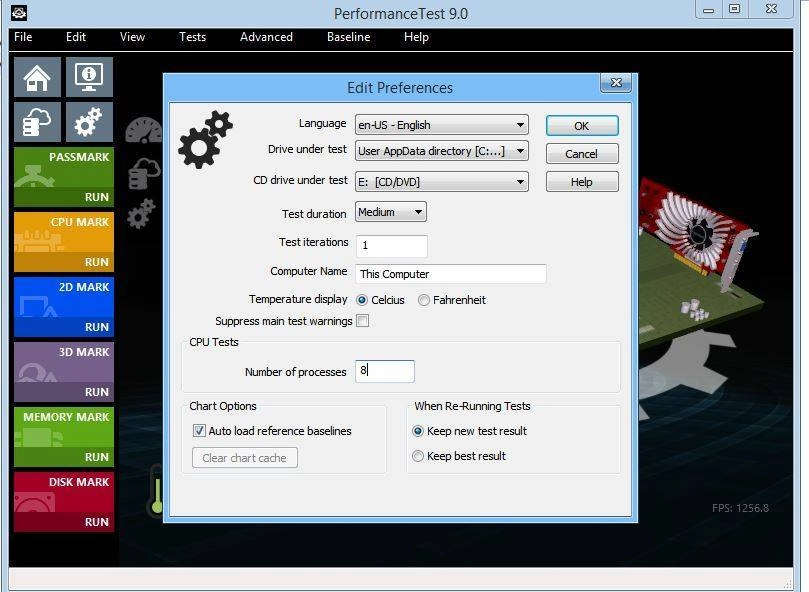Click Cancel in Edit Preferences
Viewport: 809px width, 592px height.
(x=582, y=153)
